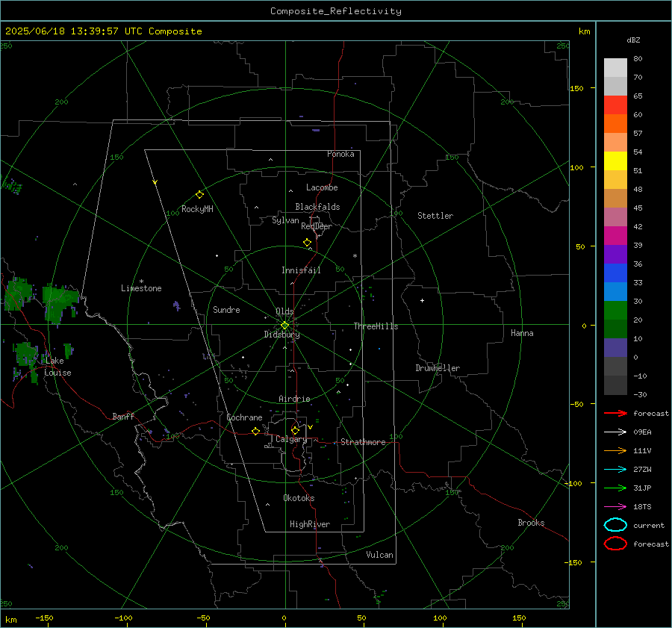The image size is (672, 628).
Task: Click the Sylvan label on map
Action: (285, 220)
